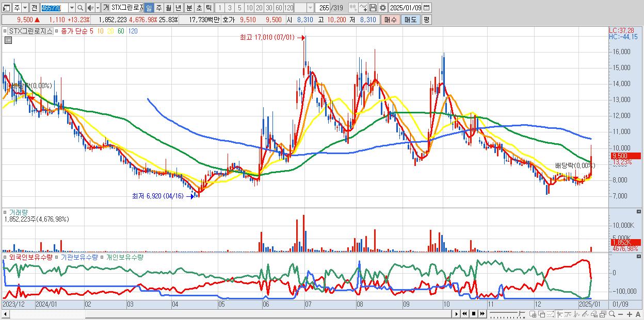Play chart replay

click(x=457, y=314)
